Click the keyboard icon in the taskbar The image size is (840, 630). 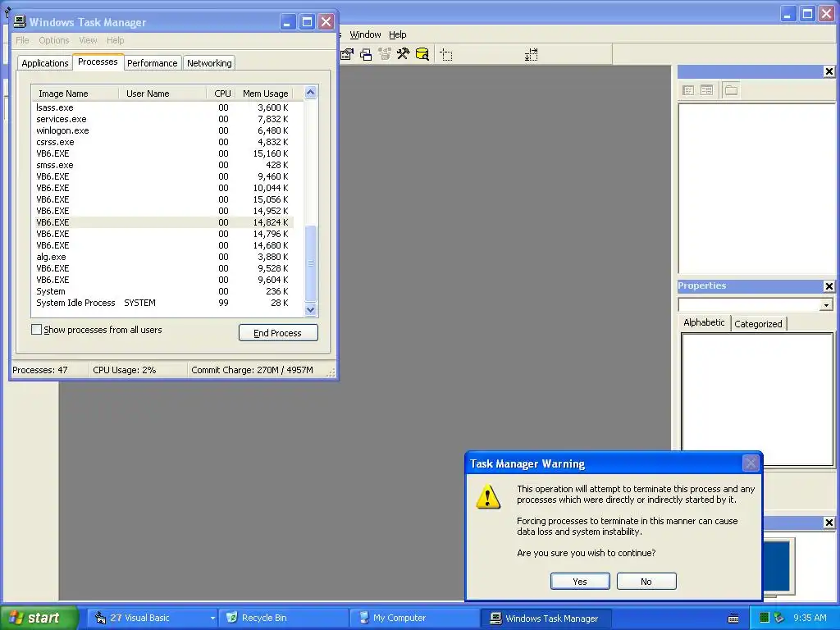point(733,619)
